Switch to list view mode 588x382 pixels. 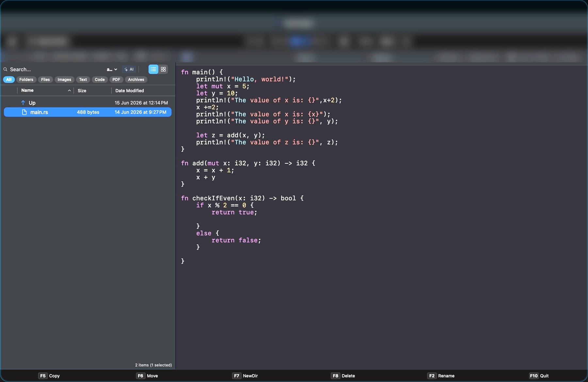click(153, 69)
